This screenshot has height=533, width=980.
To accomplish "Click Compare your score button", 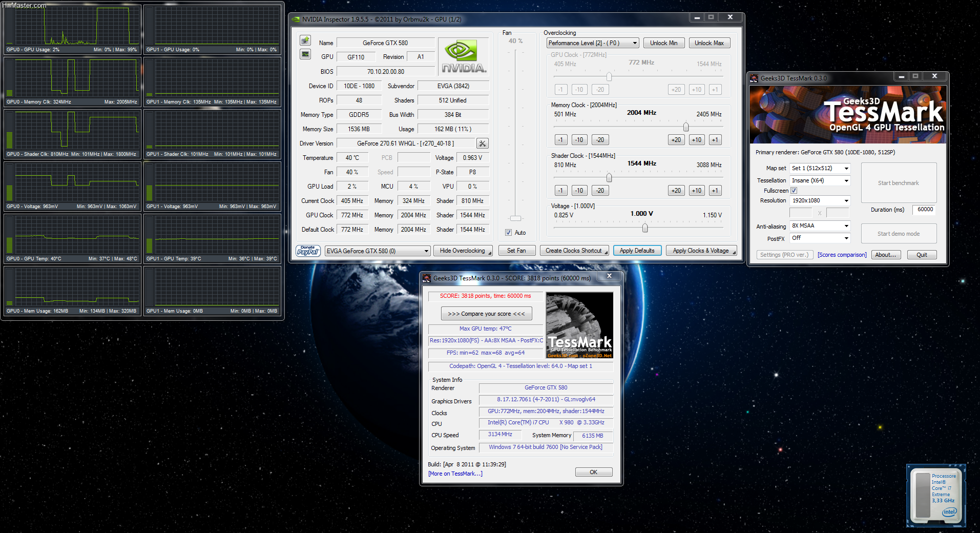I will [486, 314].
